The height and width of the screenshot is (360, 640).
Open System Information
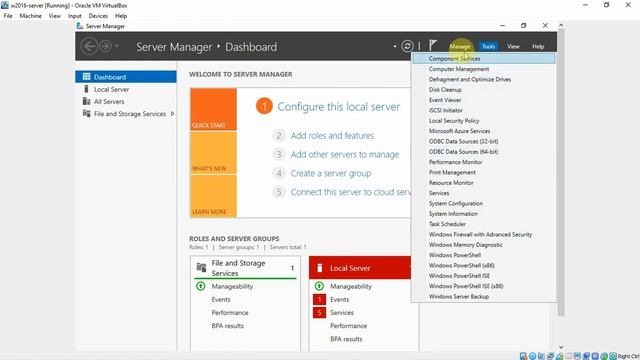pyautogui.click(x=484, y=214)
